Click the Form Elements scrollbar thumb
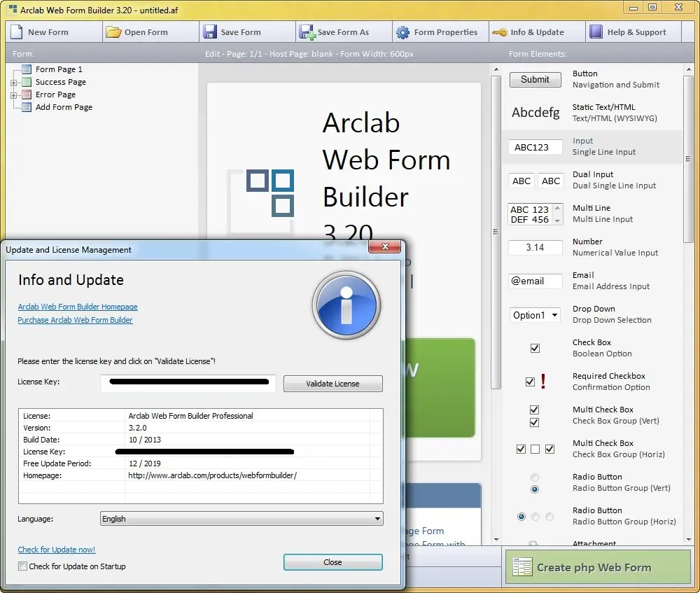Image resolution: width=700 pixels, height=593 pixels. tap(688, 159)
